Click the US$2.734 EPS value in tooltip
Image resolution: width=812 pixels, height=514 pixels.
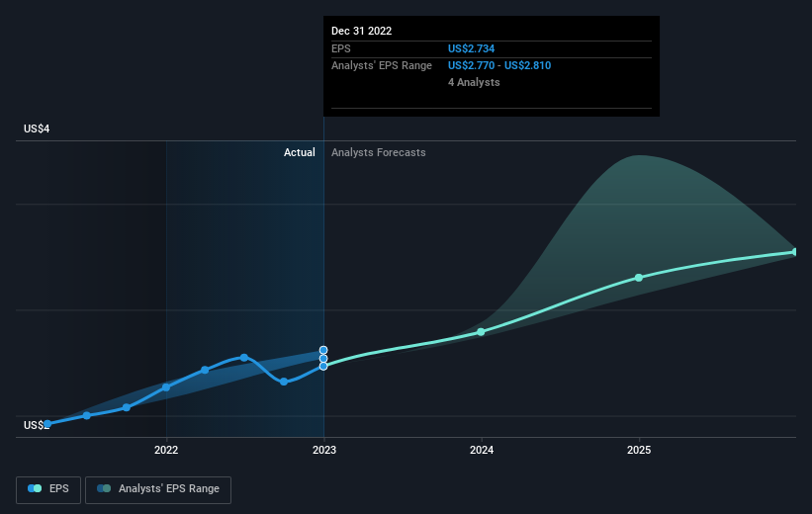[471, 48]
